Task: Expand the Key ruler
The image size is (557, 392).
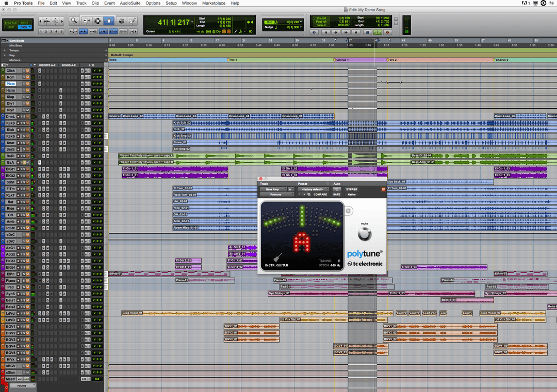Action: (5, 55)
